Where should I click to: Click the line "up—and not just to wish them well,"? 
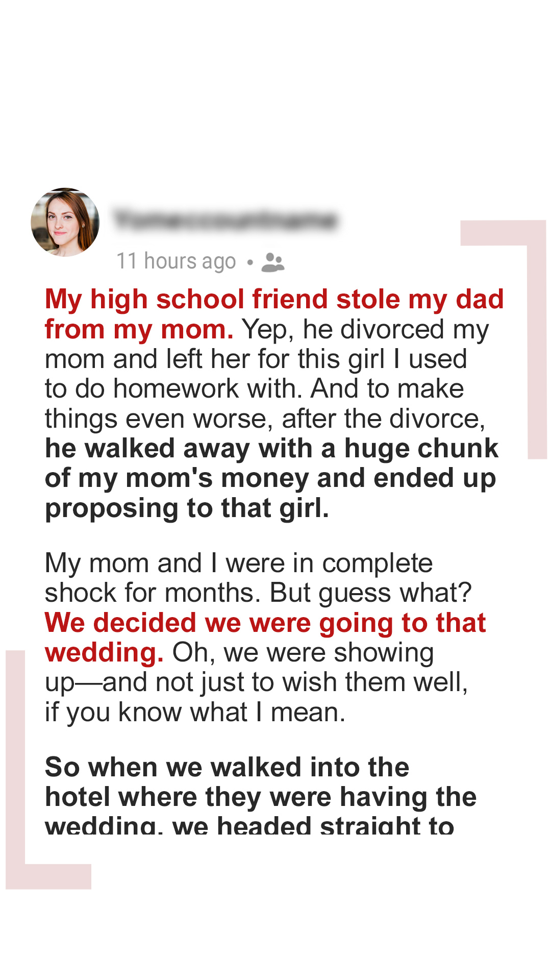[x=256, y=682]
